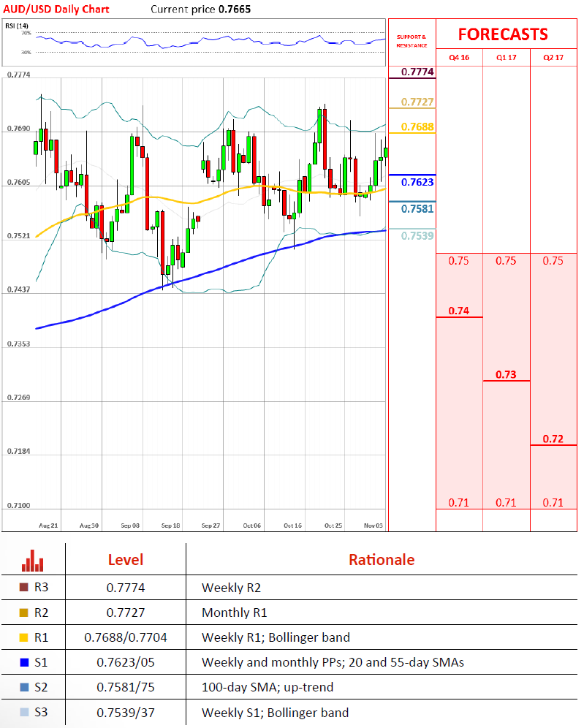Image resolution: width=584 pixels, height=728 pixels.
Task: Click the 0.7100 price axis label
Action: [x=18, y=505]
